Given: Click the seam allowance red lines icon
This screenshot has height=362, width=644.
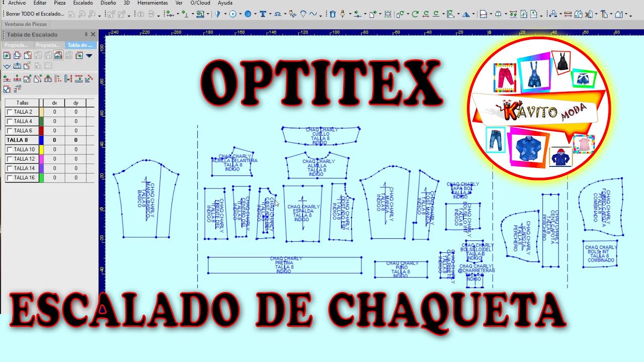Looking at the screenshot, I should tap(567, 14).
